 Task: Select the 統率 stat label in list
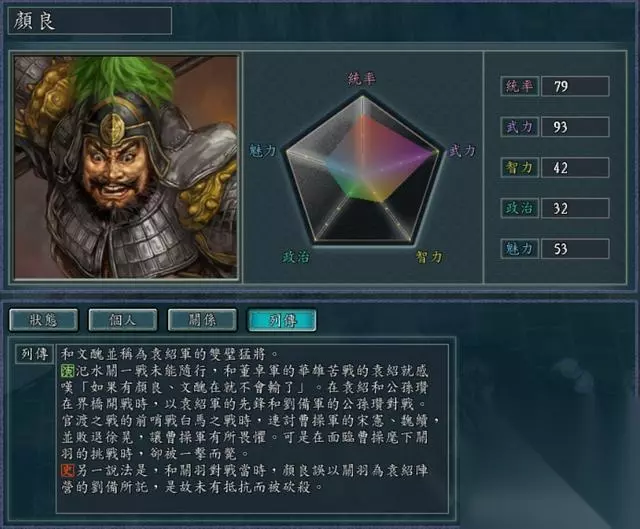(520, 86)
